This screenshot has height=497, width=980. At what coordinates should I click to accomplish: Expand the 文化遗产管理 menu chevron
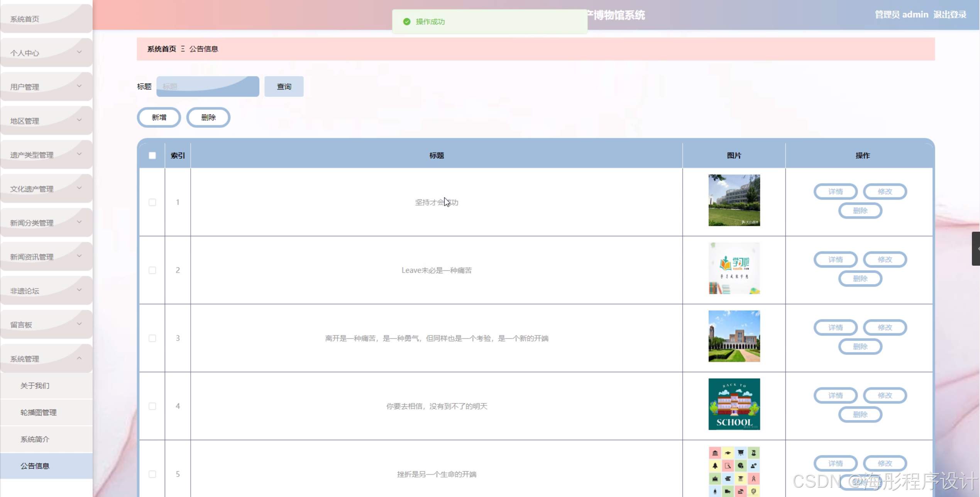tap(79, 188)
